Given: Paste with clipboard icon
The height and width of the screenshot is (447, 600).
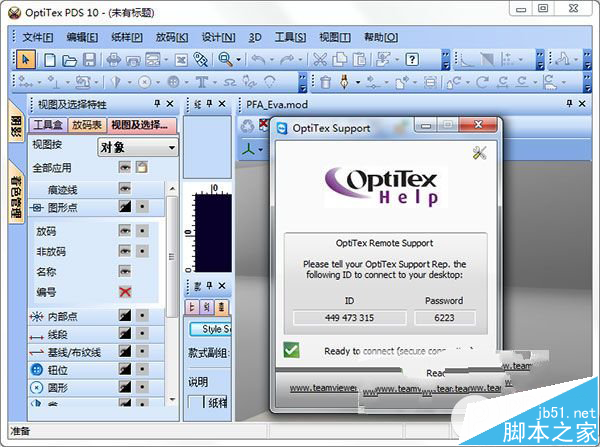Looking at the screenshot, I should [359, 59].
